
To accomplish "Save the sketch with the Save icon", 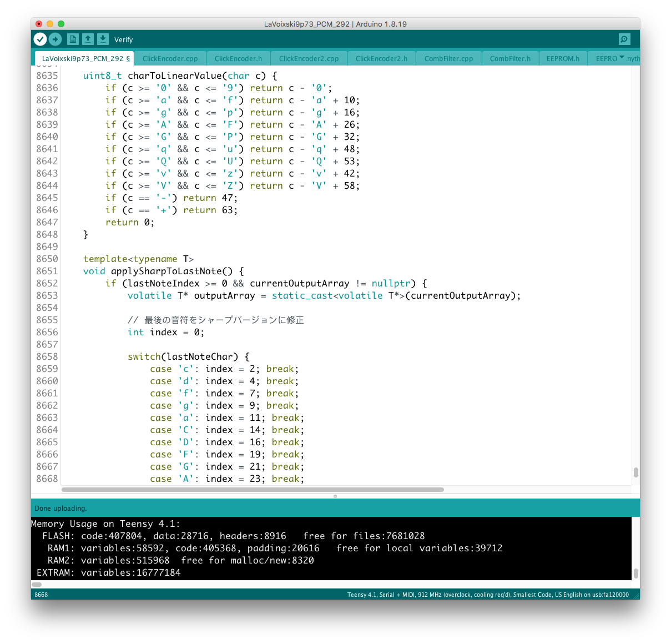I will click(x=103, y=39).
